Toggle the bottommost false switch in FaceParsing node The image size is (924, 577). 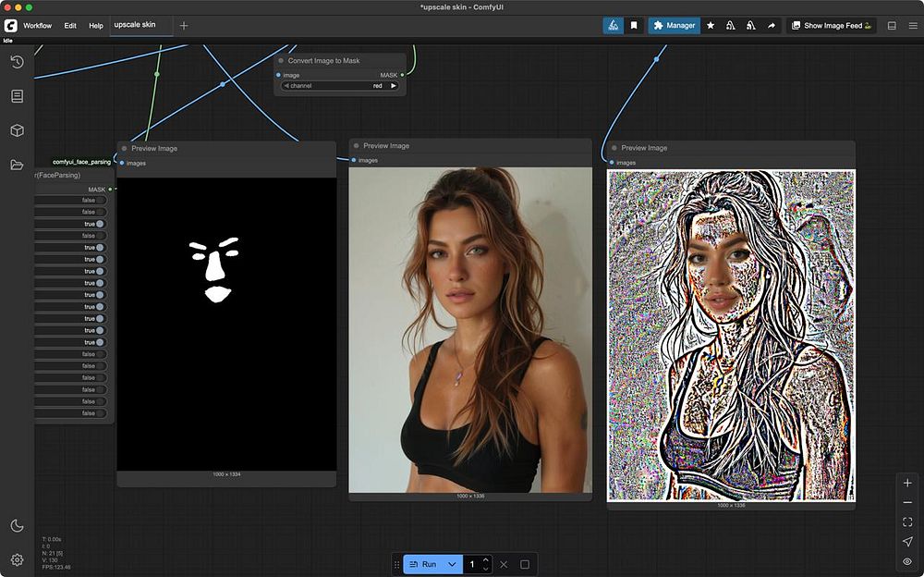100,413
